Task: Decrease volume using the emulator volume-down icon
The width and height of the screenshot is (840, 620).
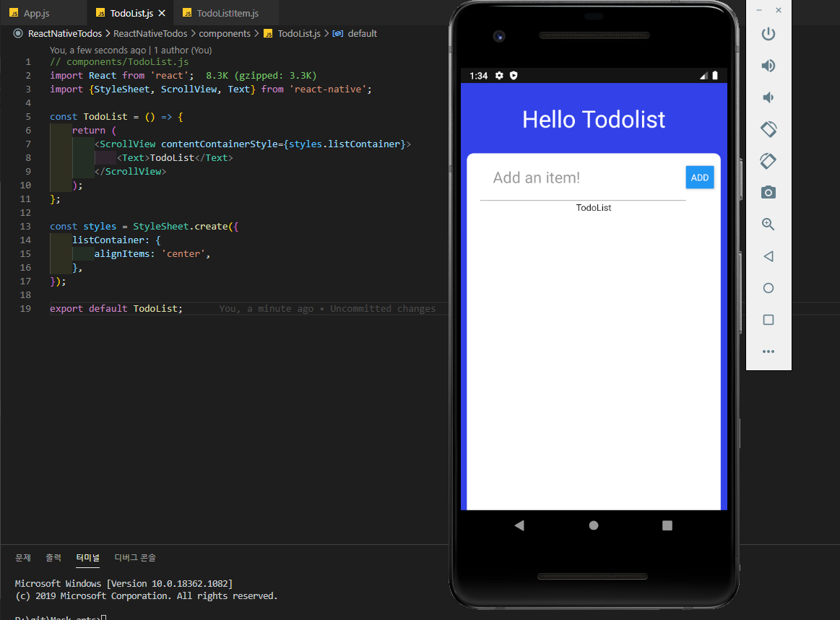Action: coord(768,97)
